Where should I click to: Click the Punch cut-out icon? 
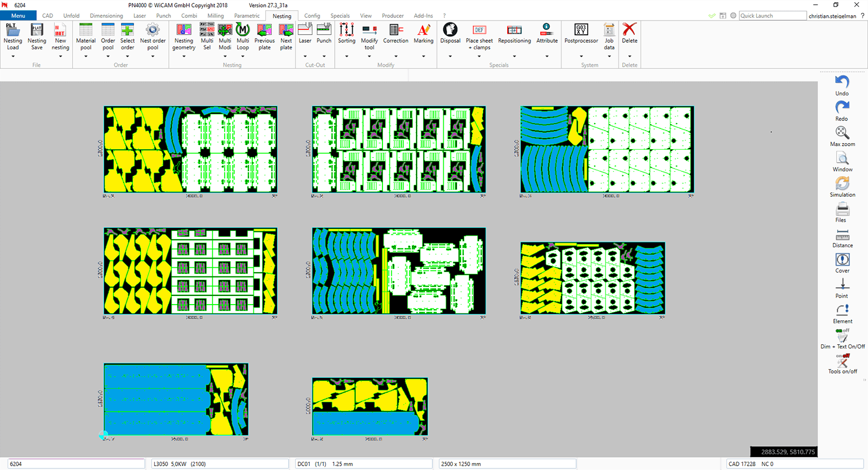(x=324, y=30)
